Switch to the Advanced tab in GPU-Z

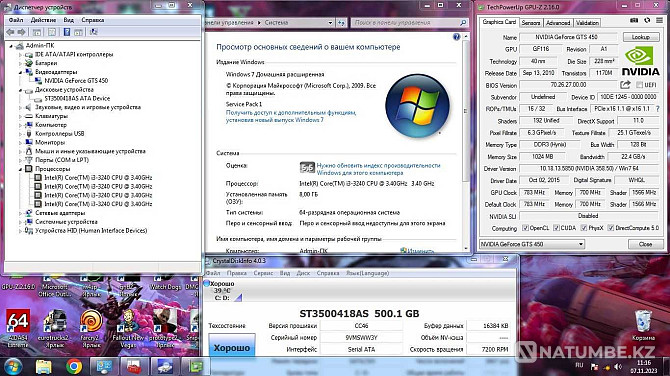558,23
